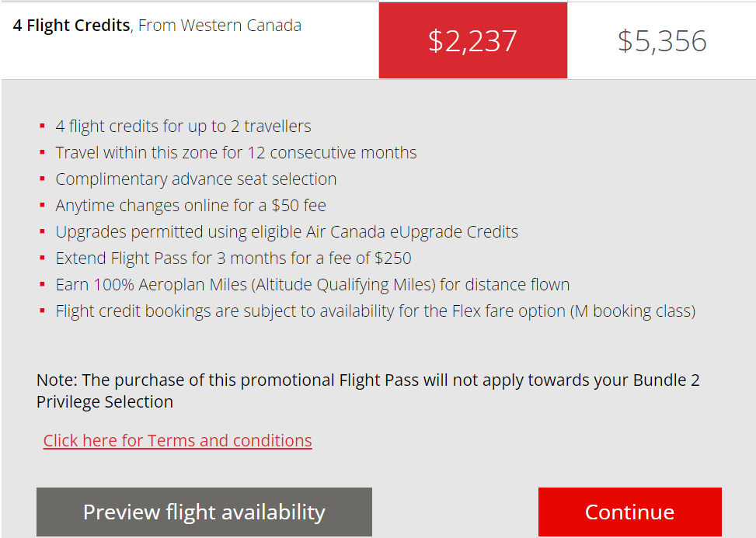Click the promotional Flight Pass note text

pyautogui.click(x=368, y=390)
